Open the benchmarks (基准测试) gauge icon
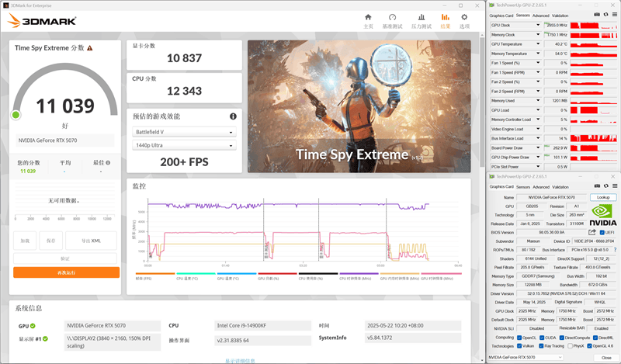 [x=392, y=17]
